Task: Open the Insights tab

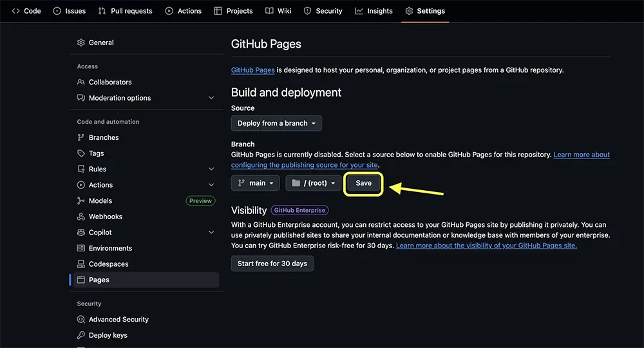Action: coord(374,11)
